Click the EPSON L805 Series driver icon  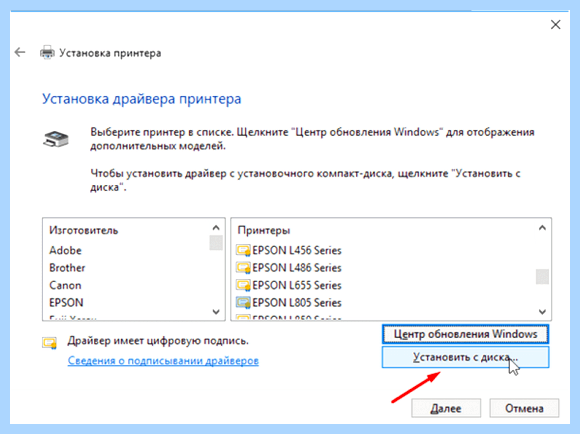(243, 303)
